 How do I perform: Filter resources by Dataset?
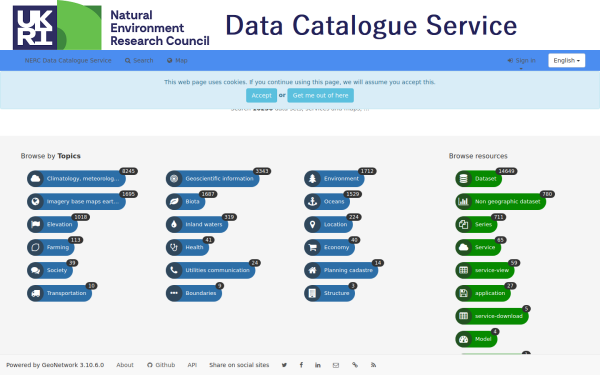[478, 179]
